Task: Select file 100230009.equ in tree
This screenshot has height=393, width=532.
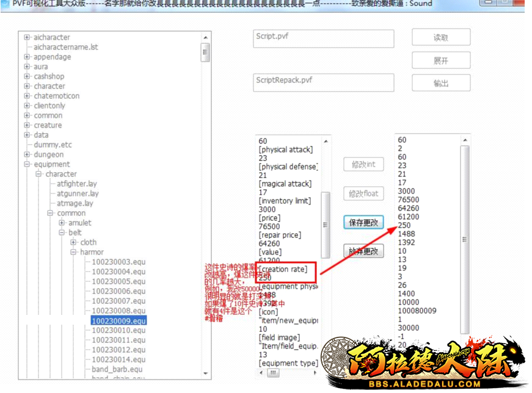Action: (118, 320)
